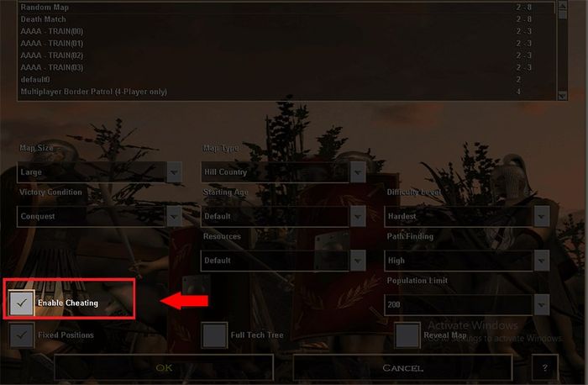Open help with the question mark button
The width and height of the screenshot is (588, 385).
[545, 367]
